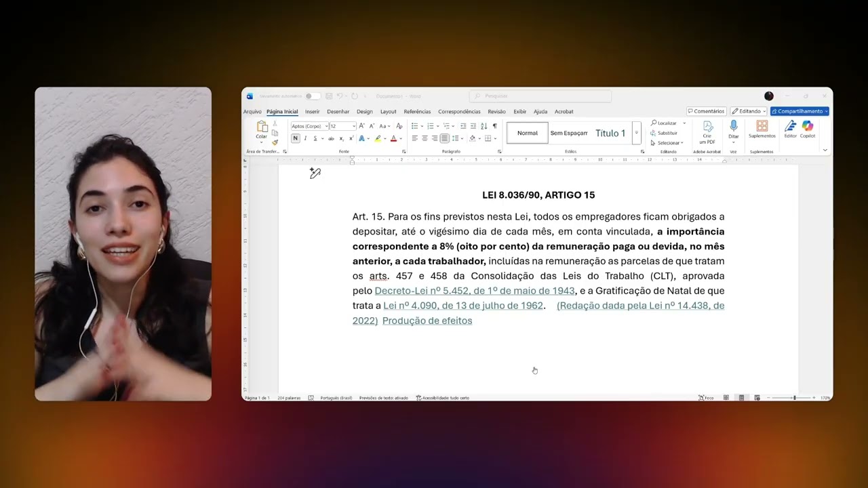
Task: Select the Título 1 style
Action: 610,133
